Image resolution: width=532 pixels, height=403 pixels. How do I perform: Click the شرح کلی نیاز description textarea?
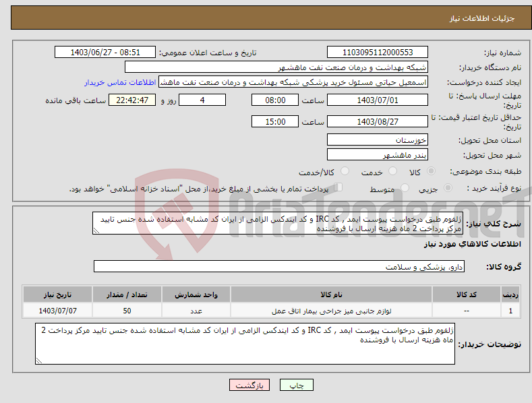pos(278,223)
